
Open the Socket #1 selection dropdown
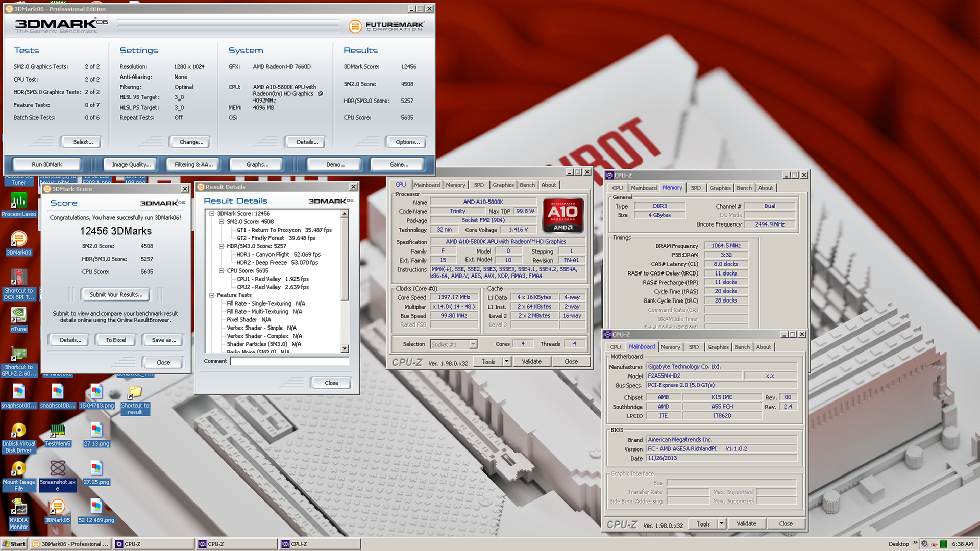point(473,344)
